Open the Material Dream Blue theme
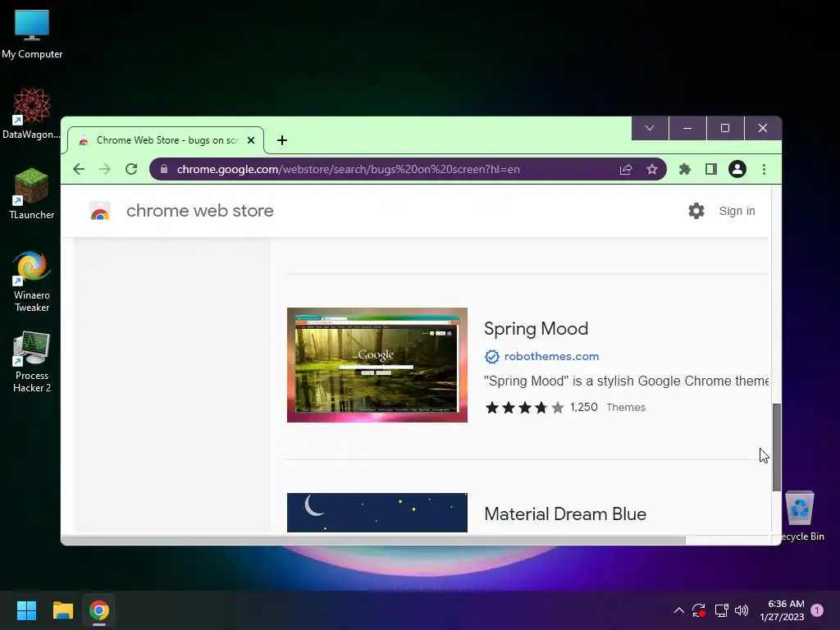840x630 pixels. coord(565,514)
